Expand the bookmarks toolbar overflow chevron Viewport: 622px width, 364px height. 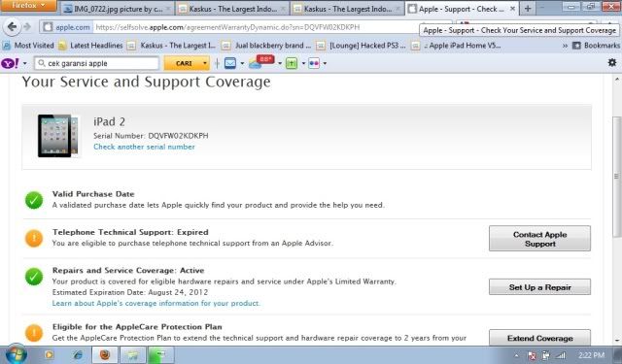click(x=565, y=46)
